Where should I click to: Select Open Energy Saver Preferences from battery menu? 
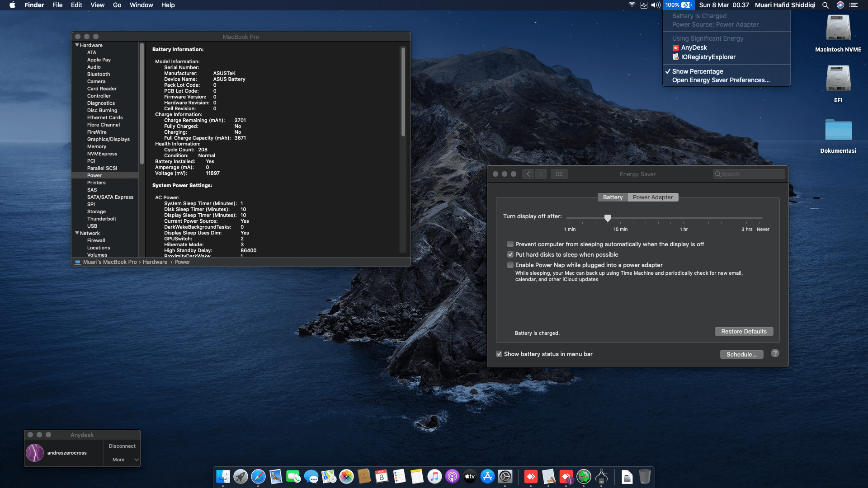[721, 80]
